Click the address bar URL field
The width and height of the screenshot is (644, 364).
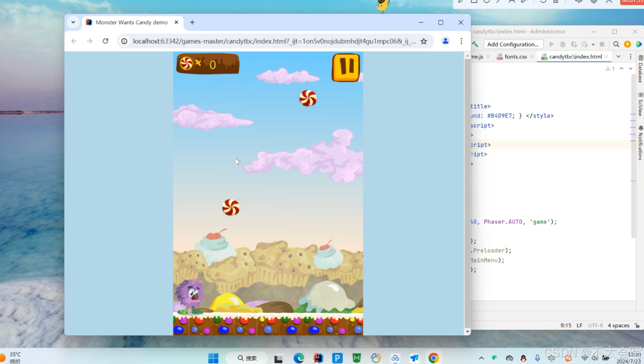tap(274, 41)
